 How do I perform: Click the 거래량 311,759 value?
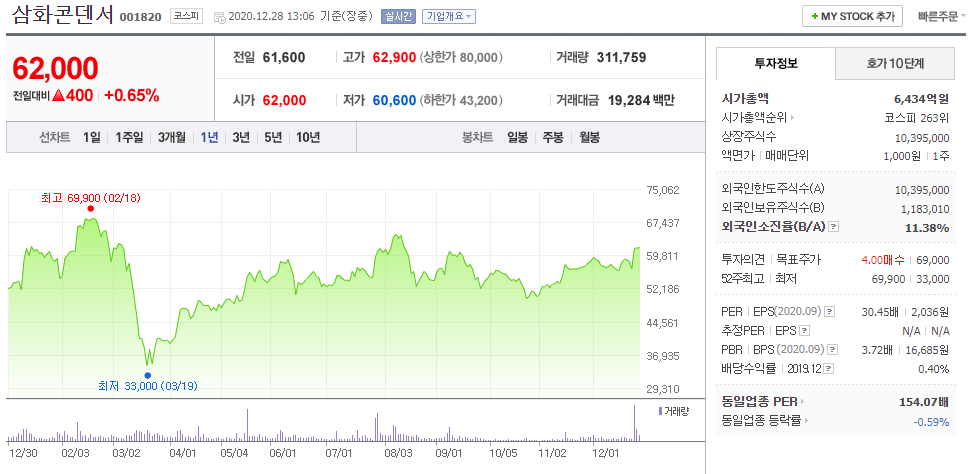coord(622,58)
